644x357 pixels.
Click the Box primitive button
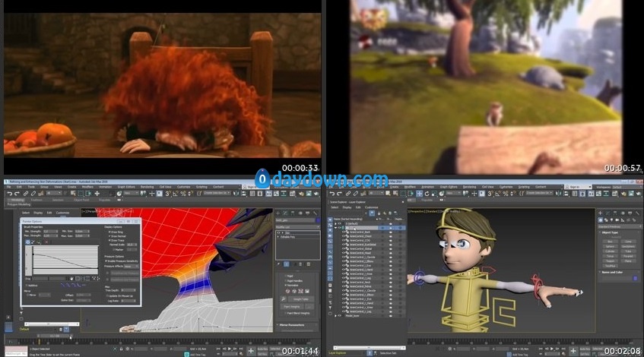[610, 242]
